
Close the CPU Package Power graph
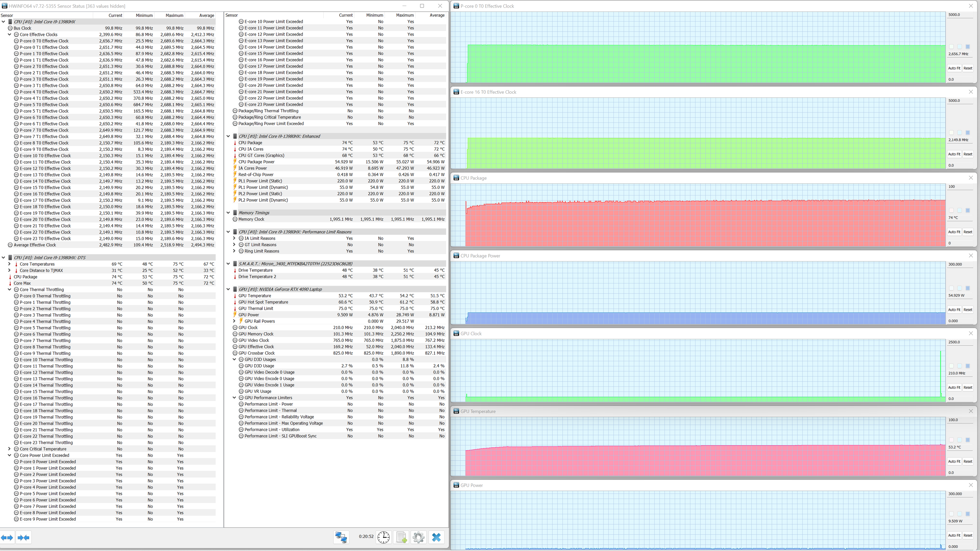[x=971, y=256]
